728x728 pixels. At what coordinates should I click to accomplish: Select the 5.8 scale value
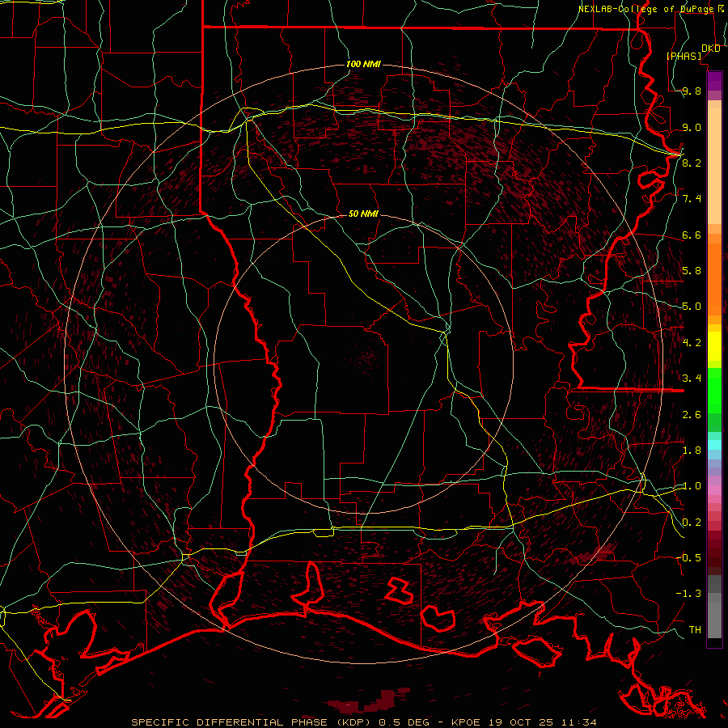click(x=692, y=271)
